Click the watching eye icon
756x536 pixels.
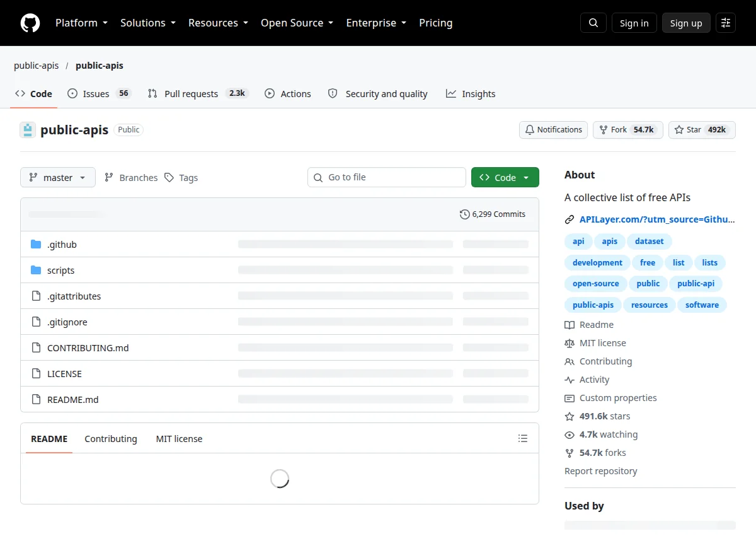[x=570, y=434]
